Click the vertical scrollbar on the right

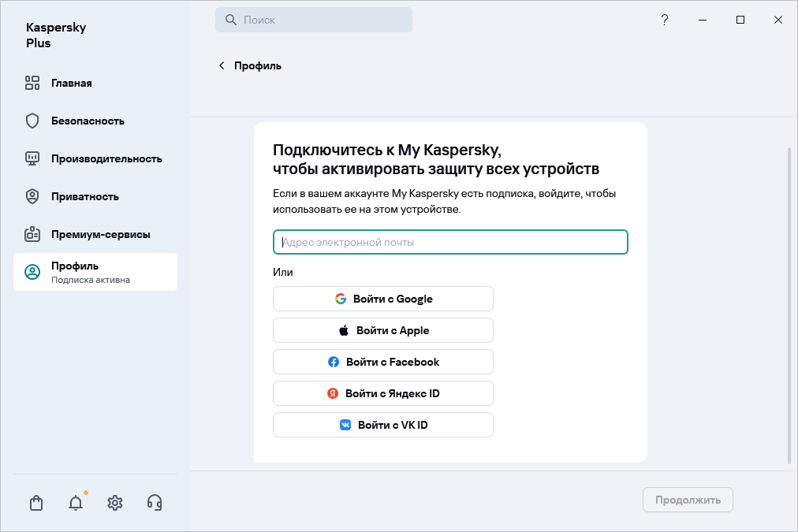(789, 304)
